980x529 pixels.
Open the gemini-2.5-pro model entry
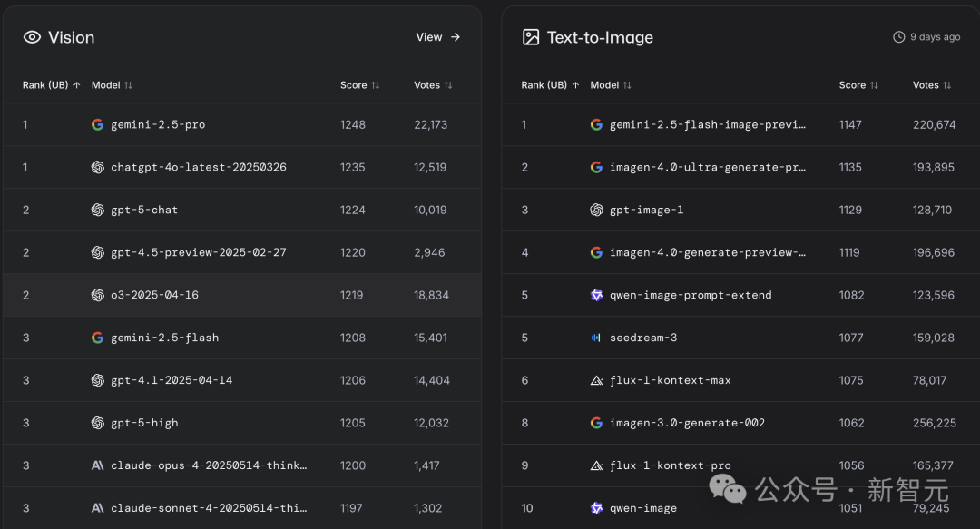(158, 124)
